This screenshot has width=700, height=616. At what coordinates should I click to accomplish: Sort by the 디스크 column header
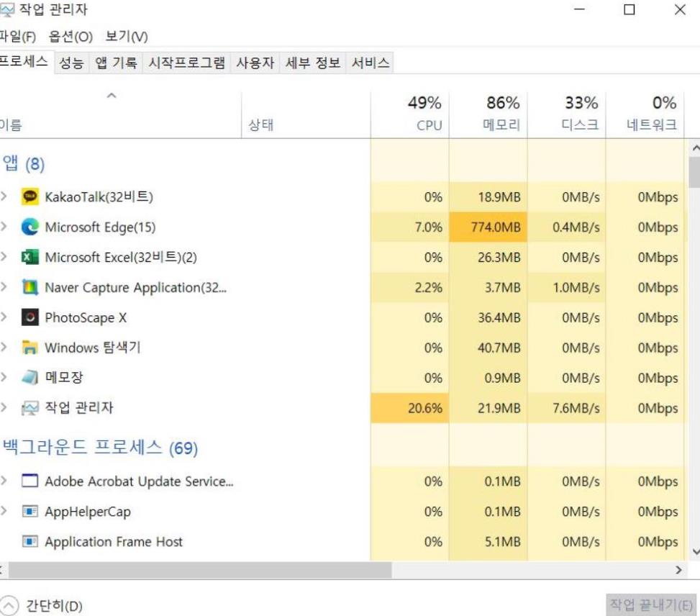click(x=566, y=114)
